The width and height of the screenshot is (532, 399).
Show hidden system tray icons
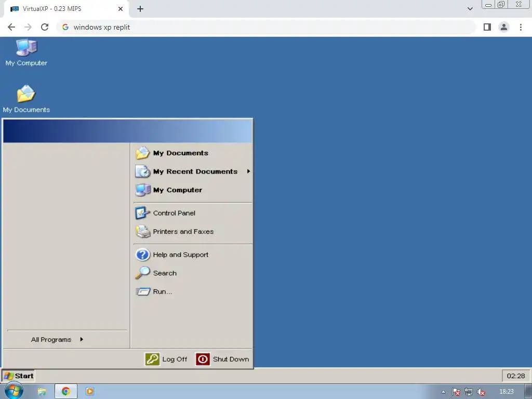(443, 392)
